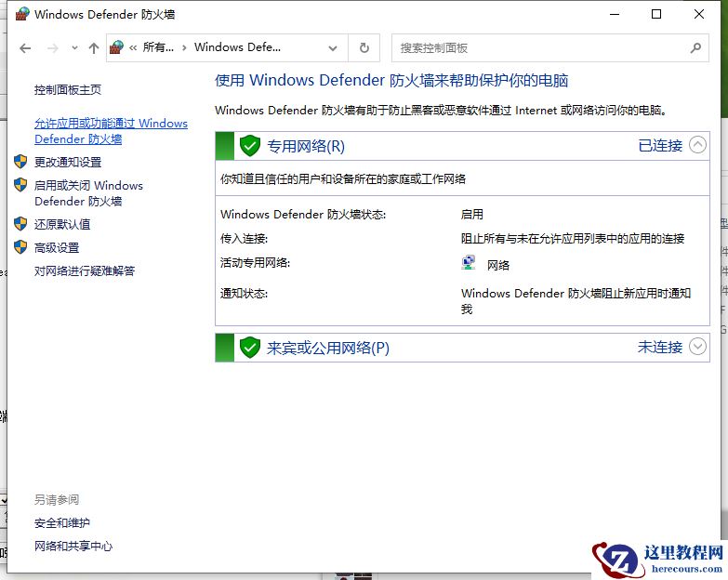Open 还原默认值 link
728x580 pixels.
click(62, 224)
